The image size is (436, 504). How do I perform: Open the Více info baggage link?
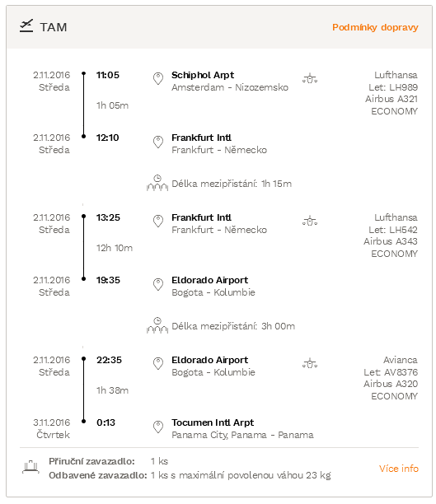click(399, 469)
